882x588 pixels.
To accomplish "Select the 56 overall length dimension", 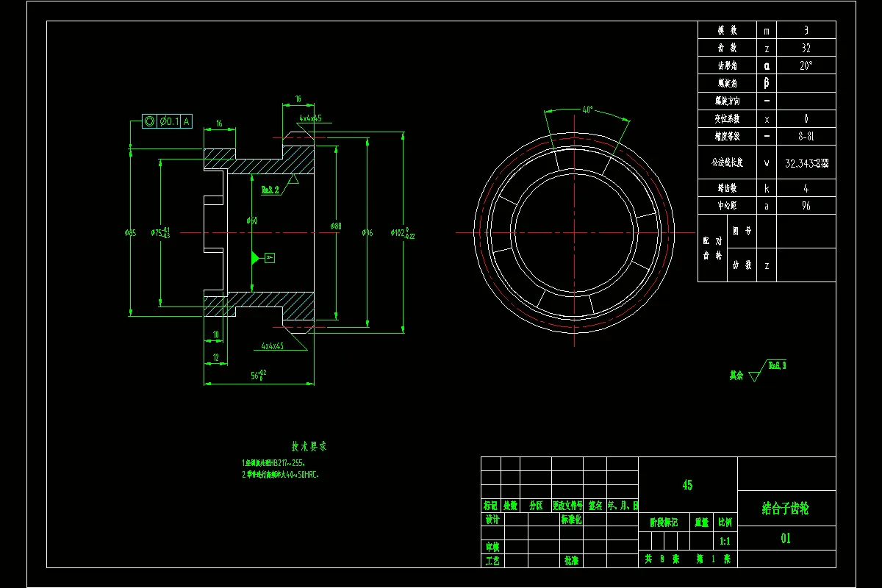I will pyautogui.click(x=258, y=375).
